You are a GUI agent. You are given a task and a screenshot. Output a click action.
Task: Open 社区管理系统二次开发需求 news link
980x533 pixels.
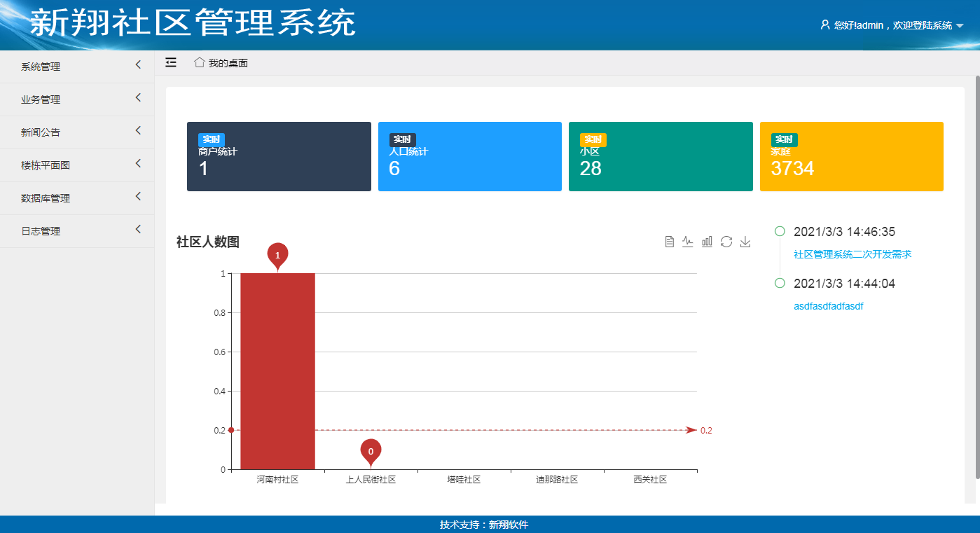click(x=852, y=255)
